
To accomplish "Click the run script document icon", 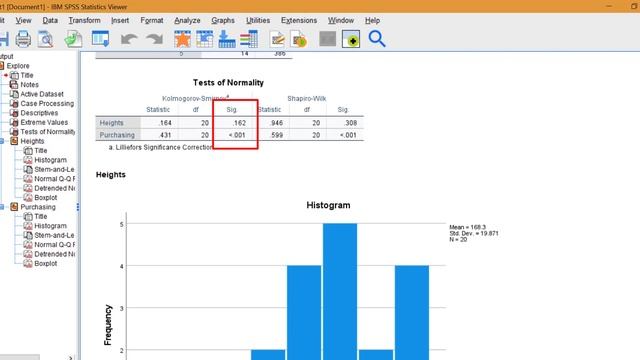I will point(299,39).
